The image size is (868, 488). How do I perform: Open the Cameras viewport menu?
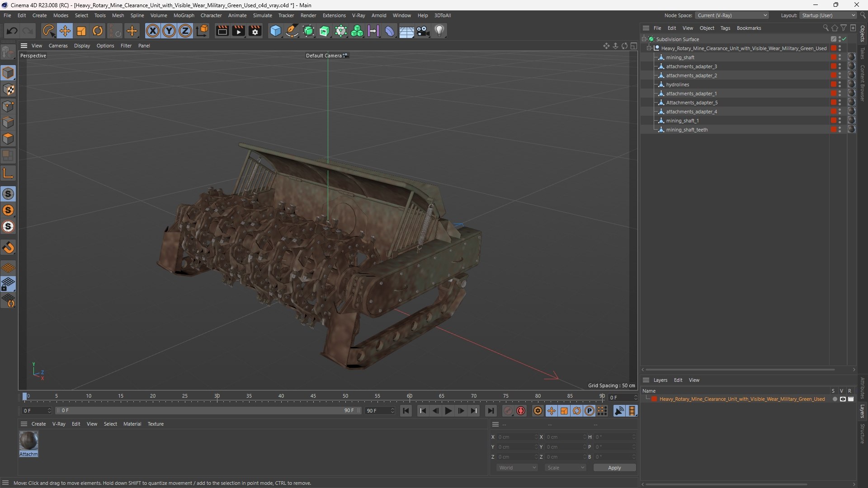[58, 46]
